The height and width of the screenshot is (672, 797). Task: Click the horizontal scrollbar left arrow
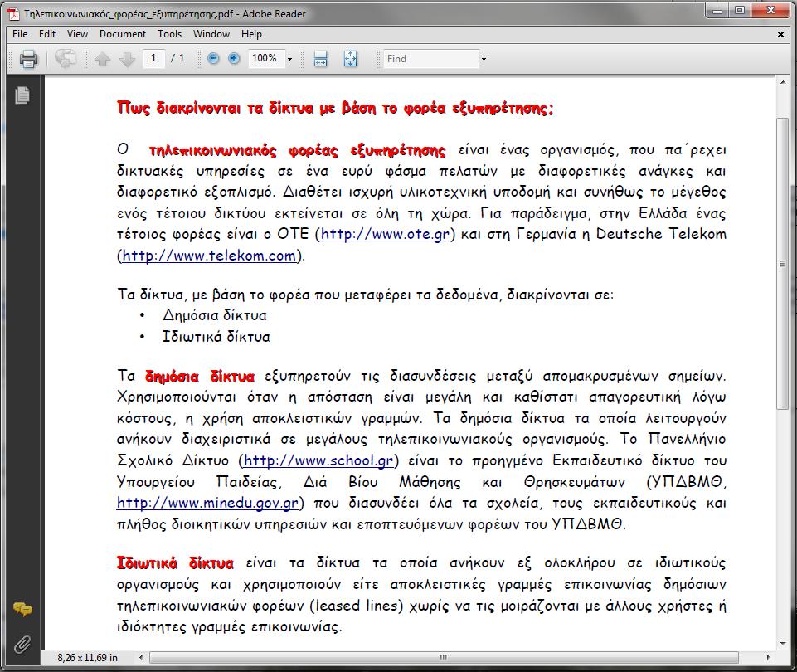[141, 657]
